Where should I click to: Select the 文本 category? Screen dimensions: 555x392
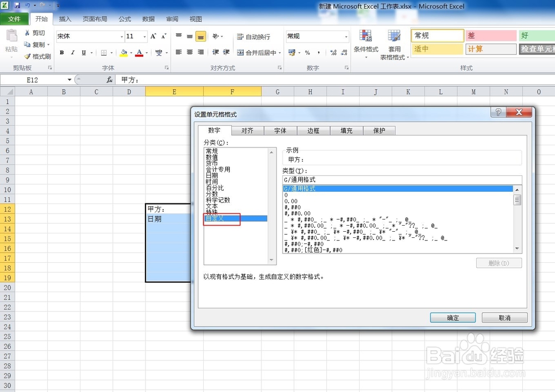point(211,206)
